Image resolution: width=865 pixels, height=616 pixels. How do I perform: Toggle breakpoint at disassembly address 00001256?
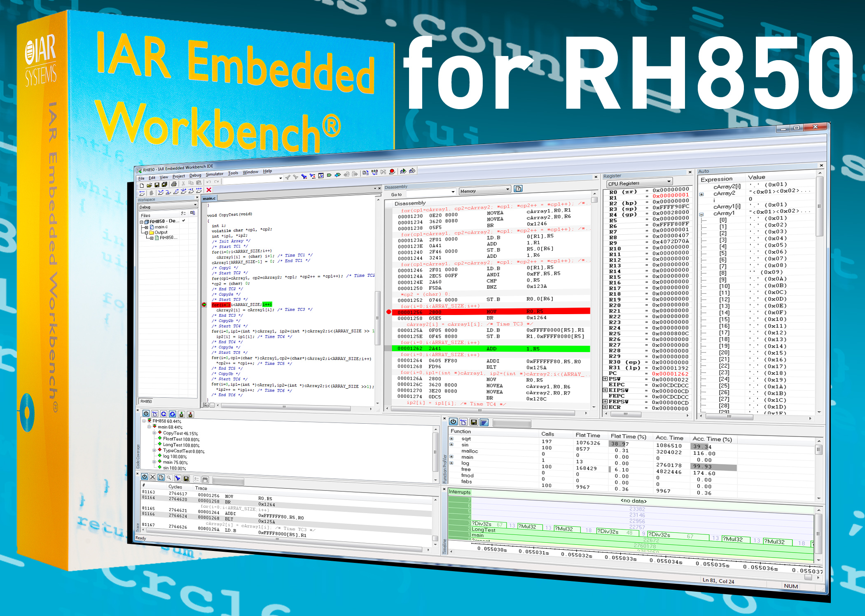389,312
